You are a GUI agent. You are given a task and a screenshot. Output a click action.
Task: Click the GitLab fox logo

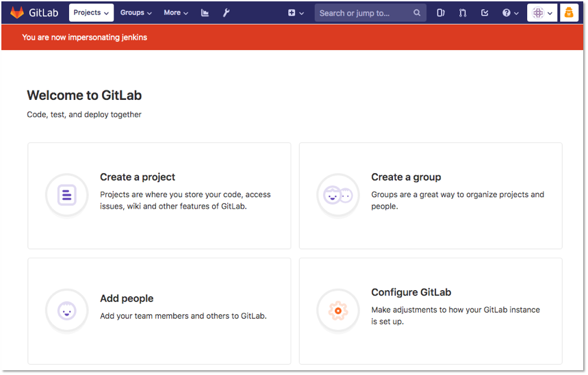click(17, 13)
